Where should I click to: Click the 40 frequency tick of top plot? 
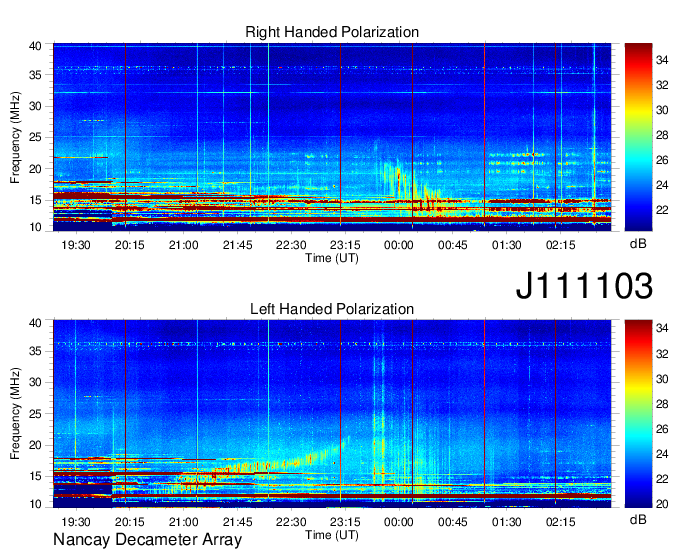tap(35, 46)
